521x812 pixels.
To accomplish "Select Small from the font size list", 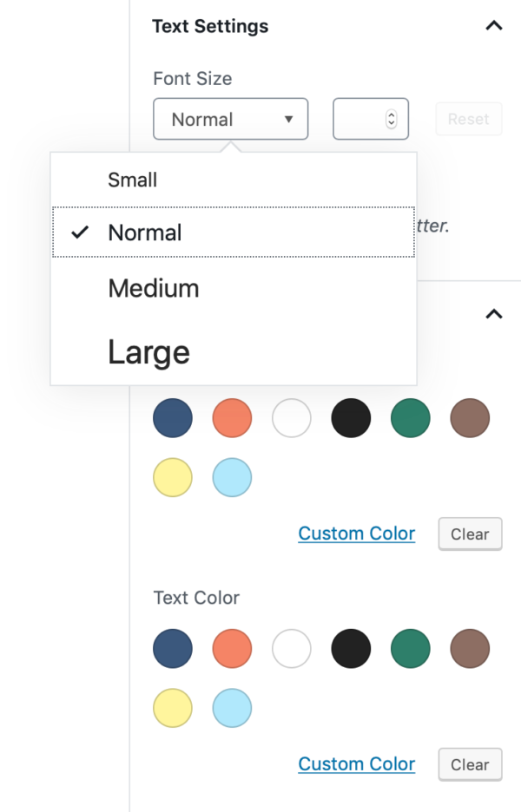I will click(x=132, y=180).
